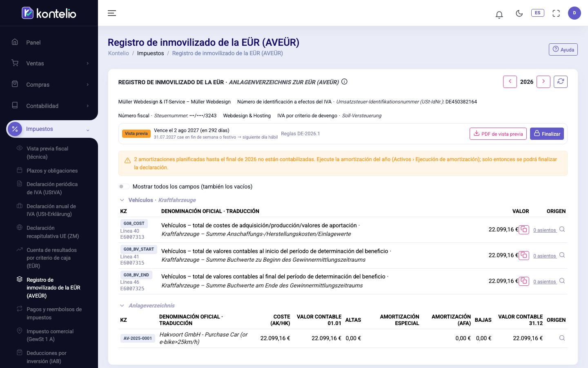The height and width of the screenshot is (368, 588).
Task: Inspect origin of G08_COST row
Action: point(562,229)
